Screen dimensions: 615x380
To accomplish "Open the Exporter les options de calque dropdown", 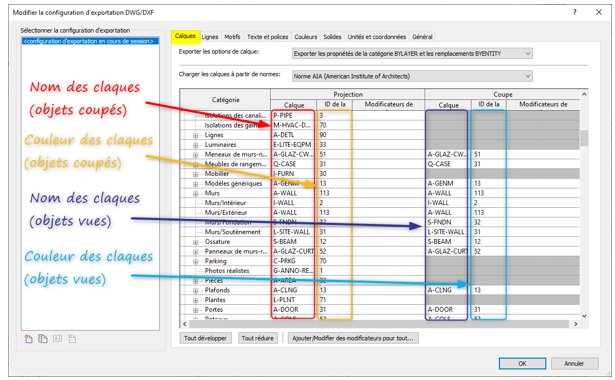I will [412, 54].
